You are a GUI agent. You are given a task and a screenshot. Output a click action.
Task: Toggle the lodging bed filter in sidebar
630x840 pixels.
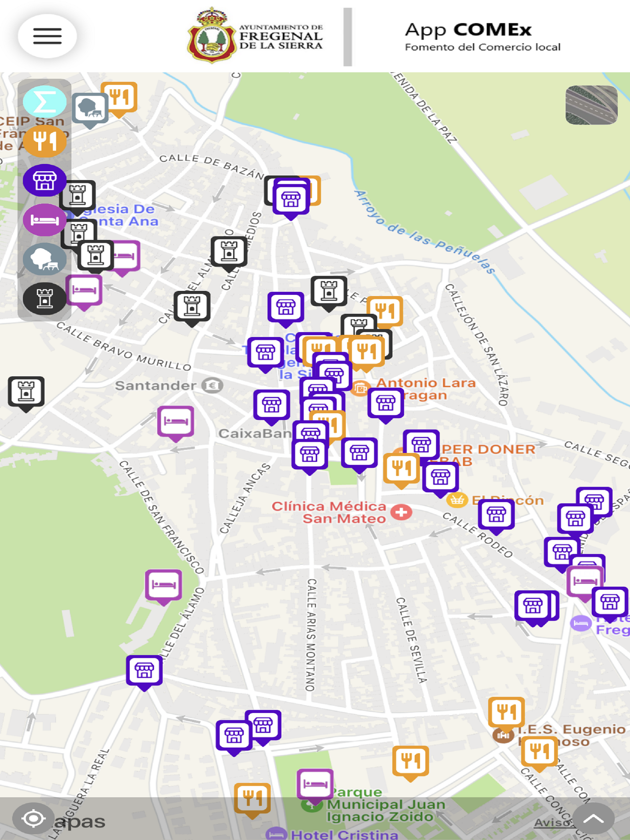pyautogui.click(x=45, y=220)
